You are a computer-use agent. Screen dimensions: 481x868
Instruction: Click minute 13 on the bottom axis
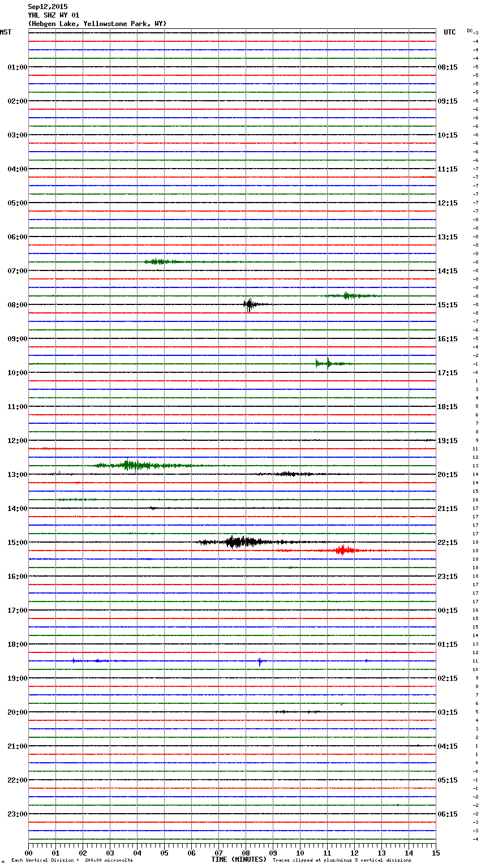[x=381, y=853]
